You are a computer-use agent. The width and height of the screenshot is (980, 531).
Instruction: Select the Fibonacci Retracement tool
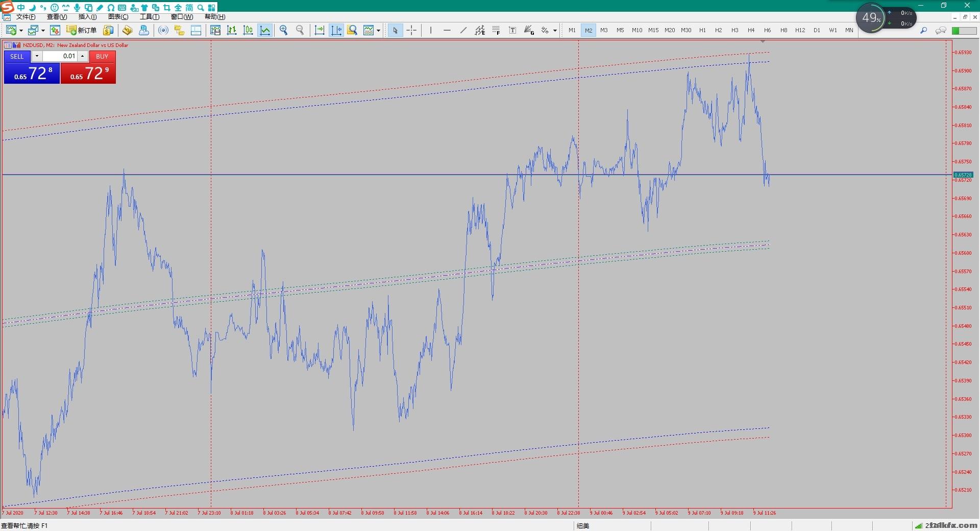[496, 31]
